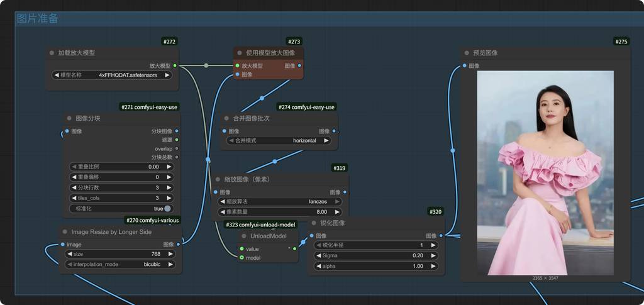Click the preview image of woman in pink dress
This screenshot has width=644, height=305.
pos(545,172)
